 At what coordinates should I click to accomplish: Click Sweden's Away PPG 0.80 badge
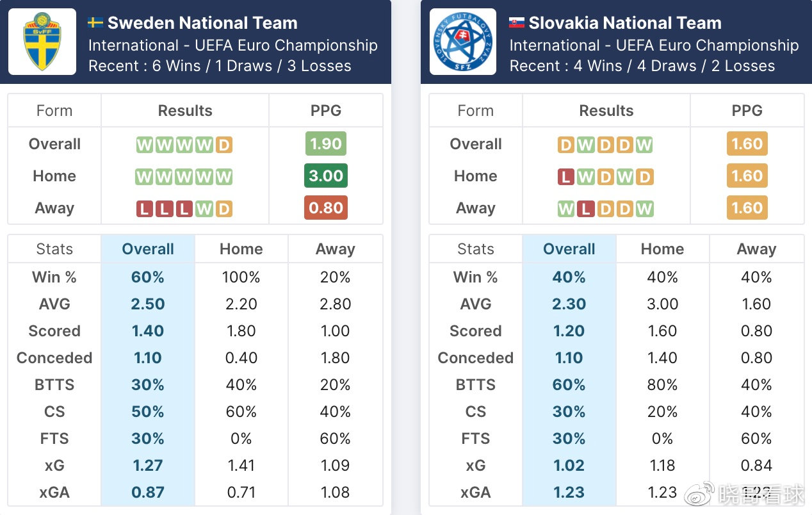tap(326, 208)
